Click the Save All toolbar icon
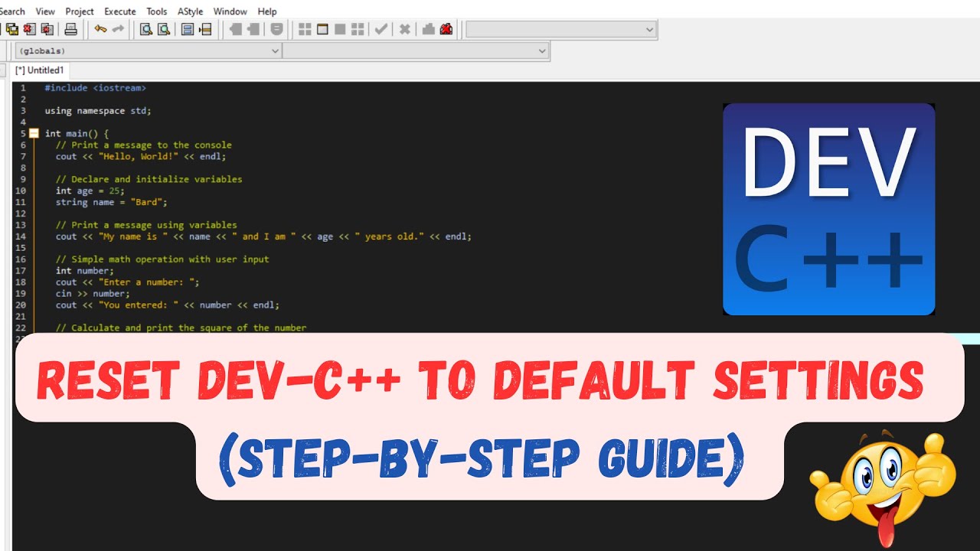This screenshot has width=980, height=551. coord(12,29)
